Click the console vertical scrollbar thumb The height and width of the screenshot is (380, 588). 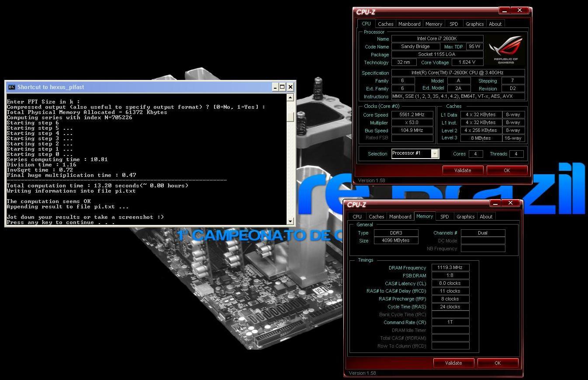point(291,117)
